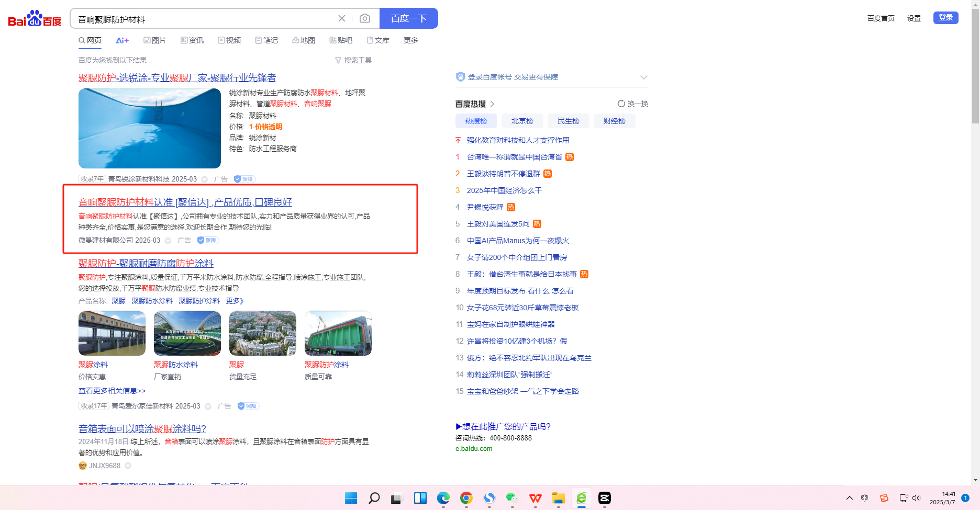Open WPS Office from the taskbar
Screen dimensions: 980x510
pos(535,498)
